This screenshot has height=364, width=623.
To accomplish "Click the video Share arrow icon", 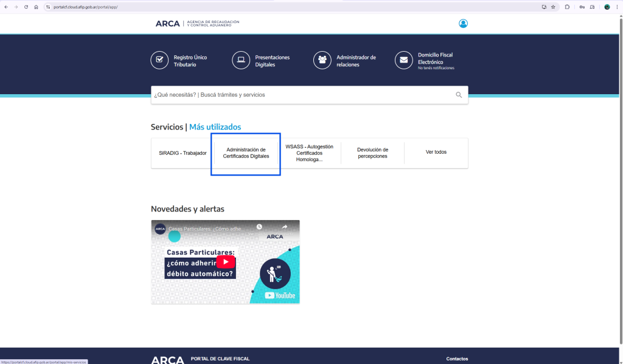I will pyautogui.click(x=284, y=227).
